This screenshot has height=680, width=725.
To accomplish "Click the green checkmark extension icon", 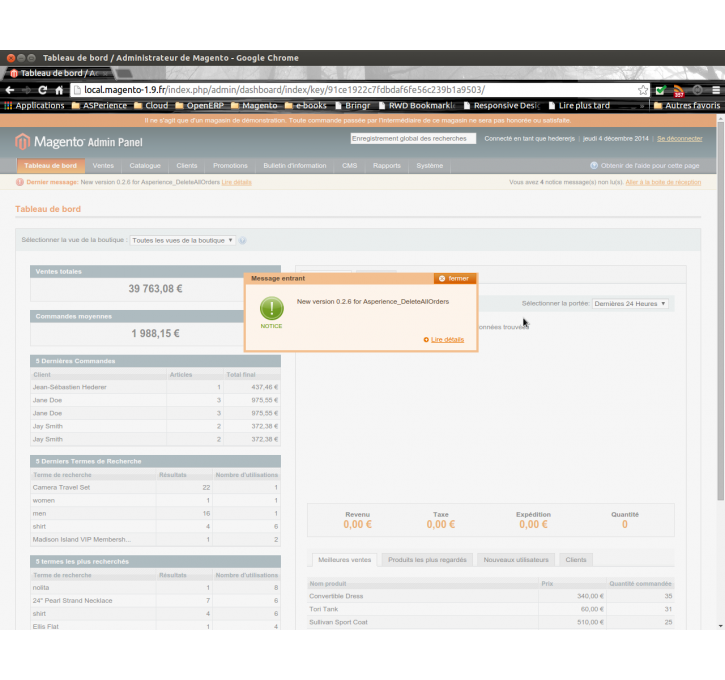I will 661,90.
